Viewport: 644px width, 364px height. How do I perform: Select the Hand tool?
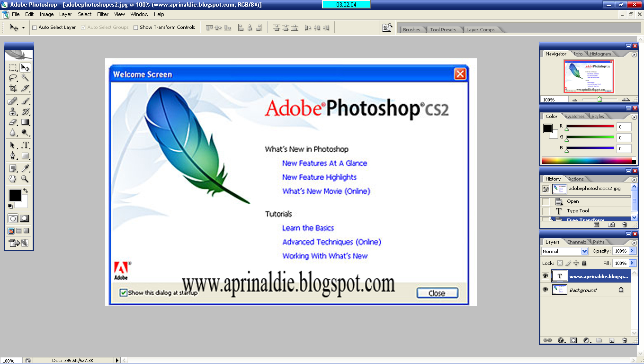(12, 179)
